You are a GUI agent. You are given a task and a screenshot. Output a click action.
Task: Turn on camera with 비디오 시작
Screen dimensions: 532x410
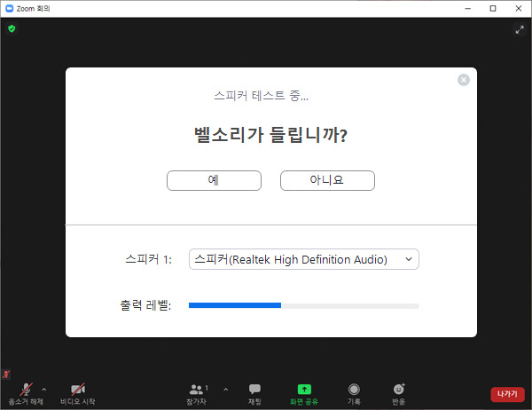click(x=77, y=393)
